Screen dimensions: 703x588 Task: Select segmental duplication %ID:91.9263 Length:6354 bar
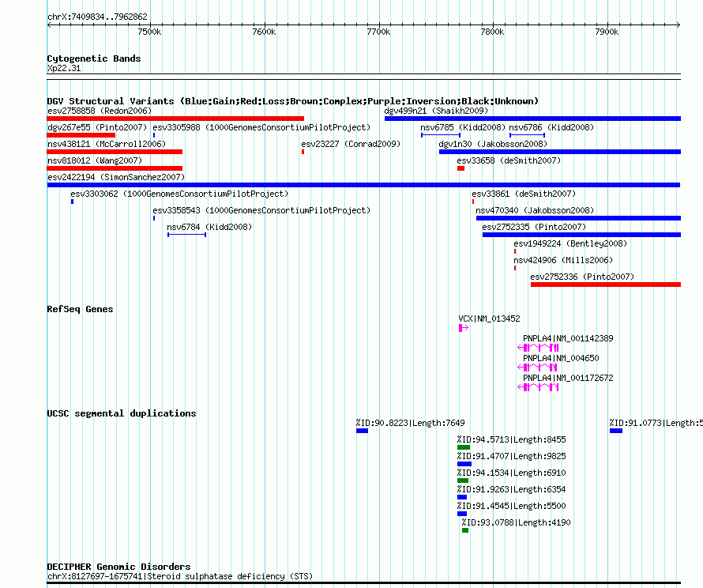462,497
